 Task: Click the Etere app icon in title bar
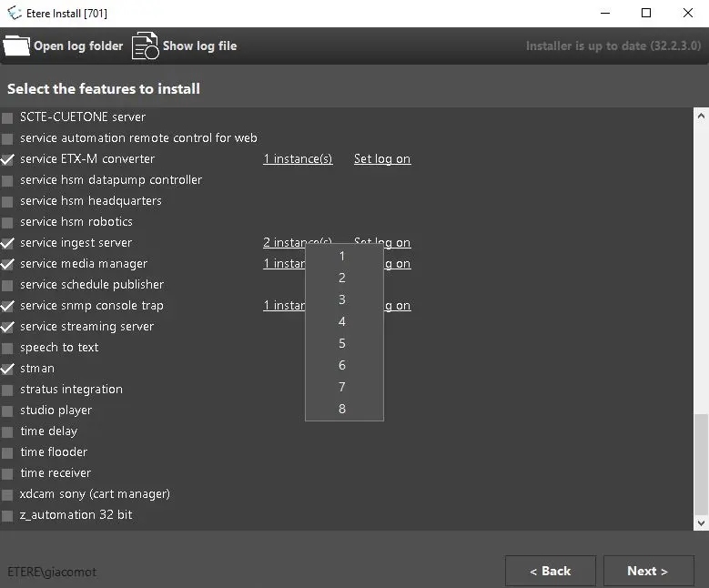tap(14, 13)
